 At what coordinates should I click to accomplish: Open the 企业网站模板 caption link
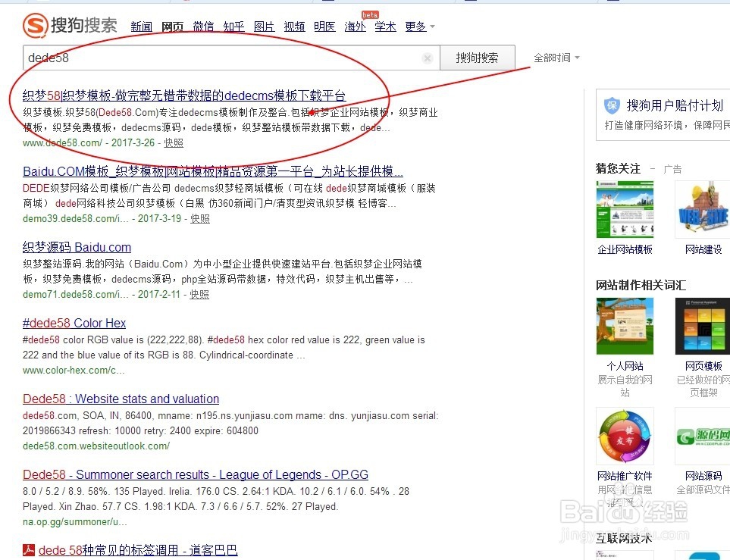point(625,249)
